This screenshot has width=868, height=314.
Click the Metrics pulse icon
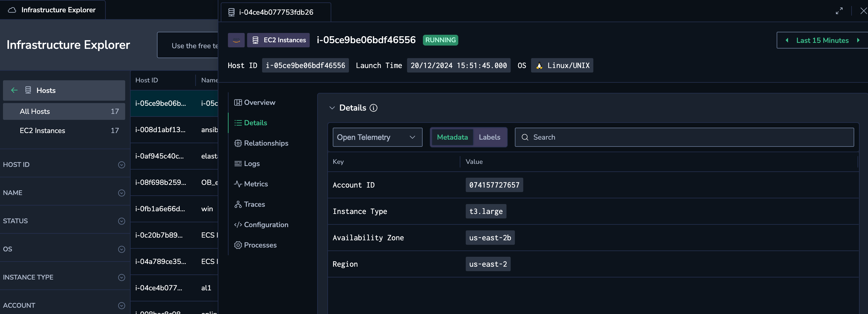point(238,184)
